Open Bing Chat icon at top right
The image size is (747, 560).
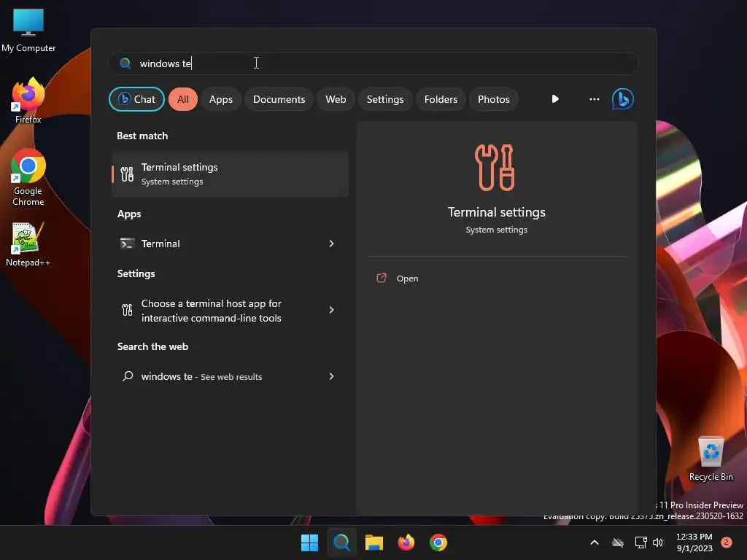622,99
